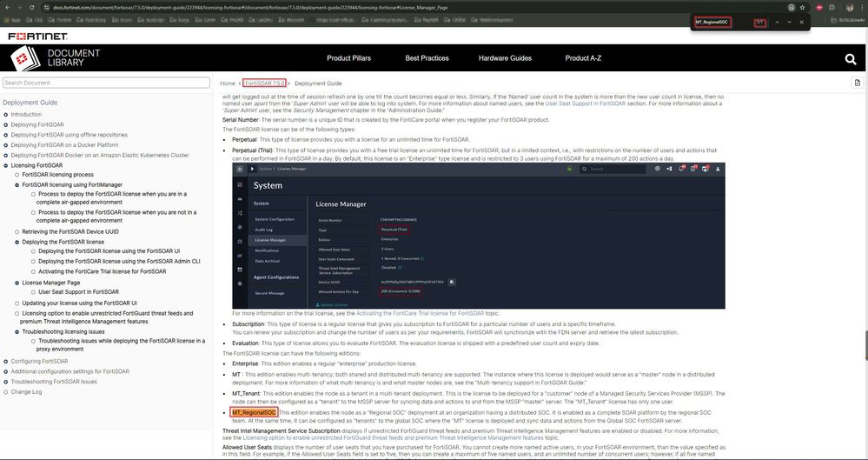Click the browser address bar URL
Screen dimensions: 868x460
250,8
